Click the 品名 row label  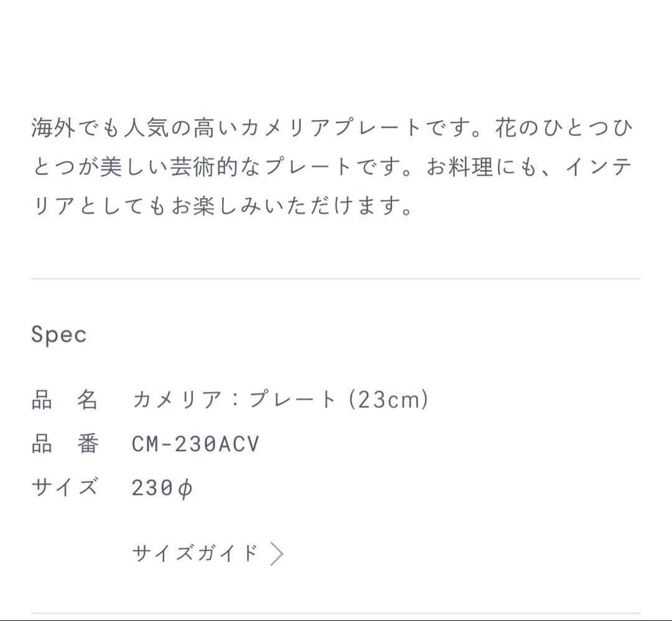coord(65,399)
